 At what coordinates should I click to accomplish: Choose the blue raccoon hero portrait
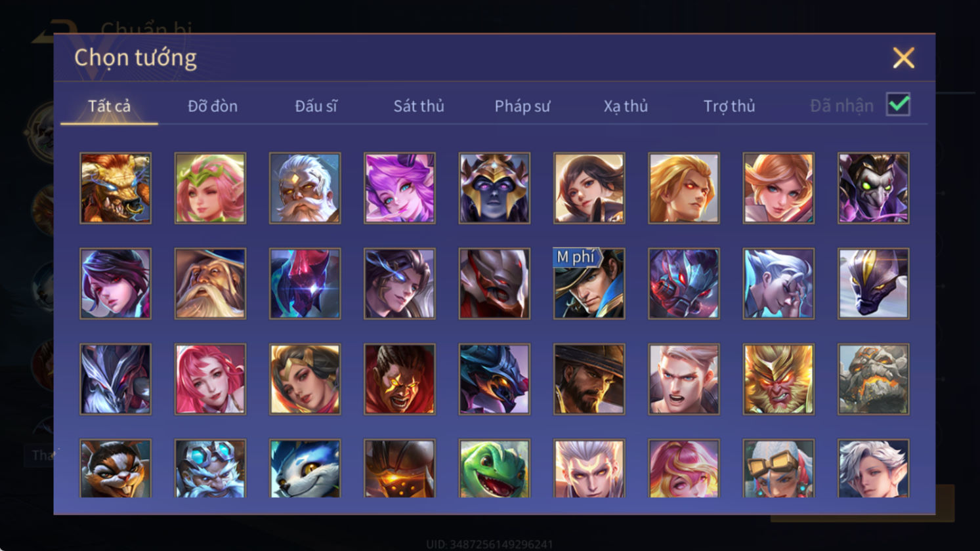(x=305, y=468)
